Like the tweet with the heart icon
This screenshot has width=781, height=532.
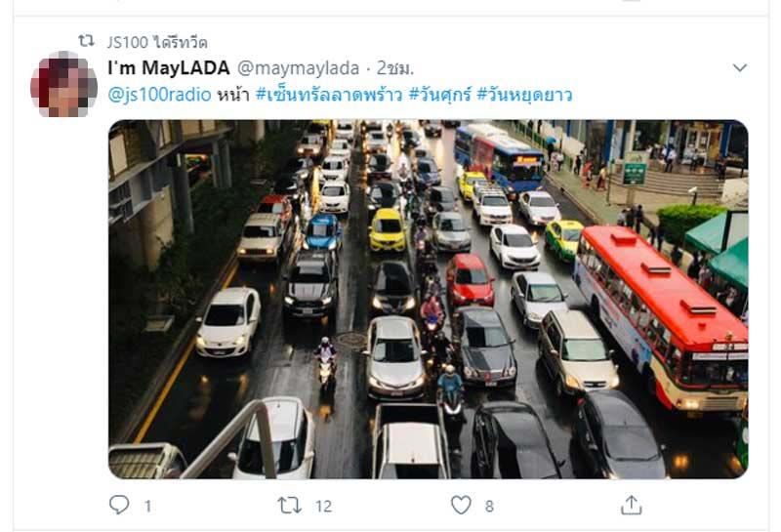click(461, 505)
